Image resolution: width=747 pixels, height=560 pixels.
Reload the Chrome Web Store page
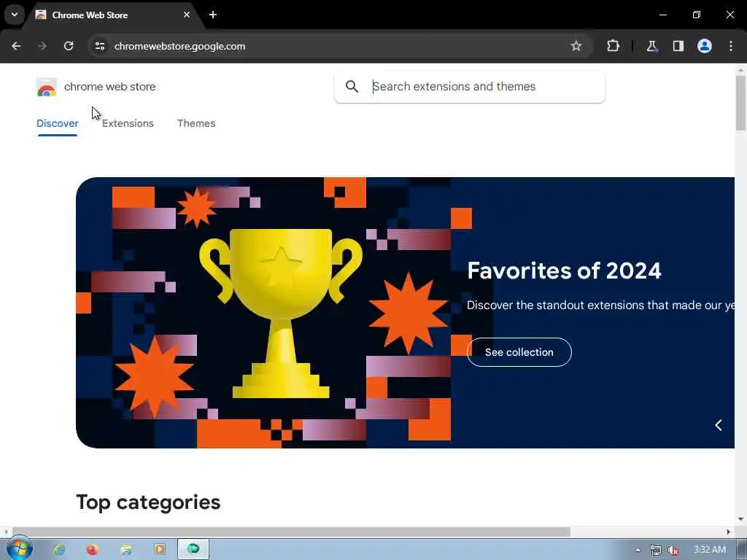69,46
